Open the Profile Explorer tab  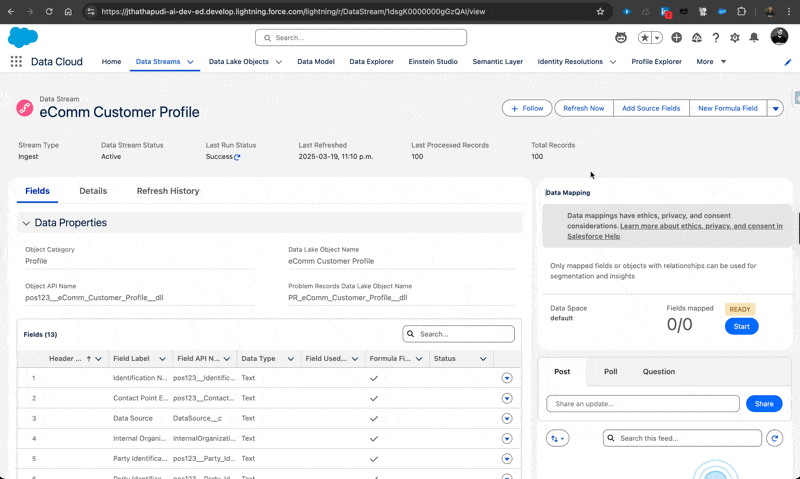tap(656, 62)
